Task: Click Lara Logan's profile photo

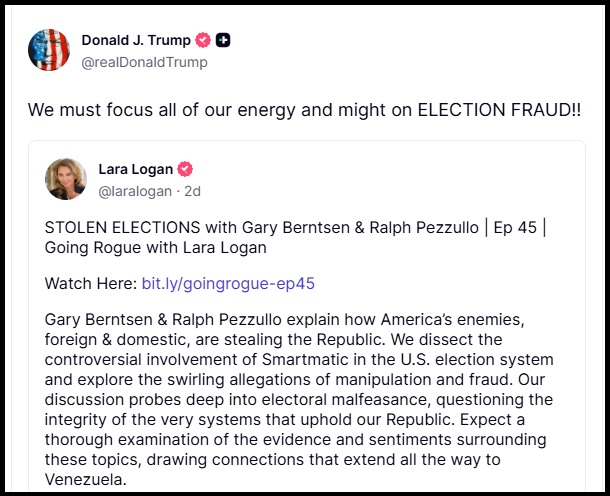Action: (66, 179)
